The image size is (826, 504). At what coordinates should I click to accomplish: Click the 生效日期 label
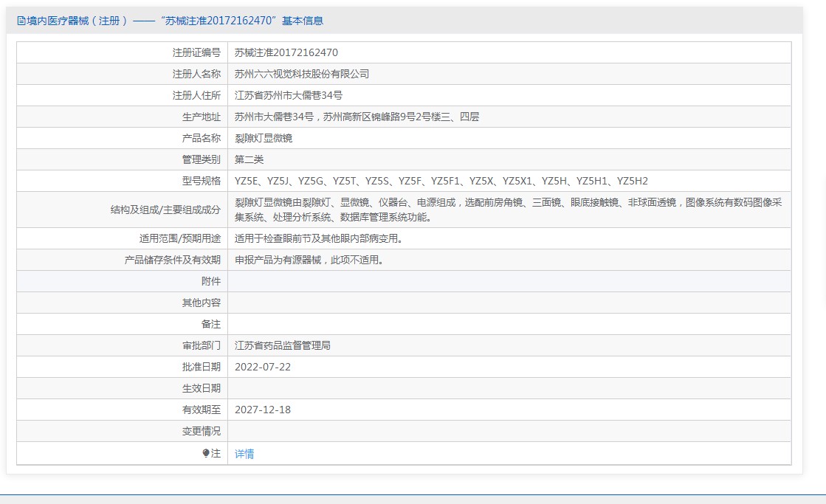pyautogui.click(x=202, y=388)
